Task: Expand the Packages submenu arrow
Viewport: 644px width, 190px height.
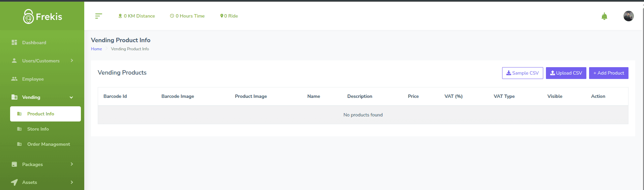Action: pos(72,164)
